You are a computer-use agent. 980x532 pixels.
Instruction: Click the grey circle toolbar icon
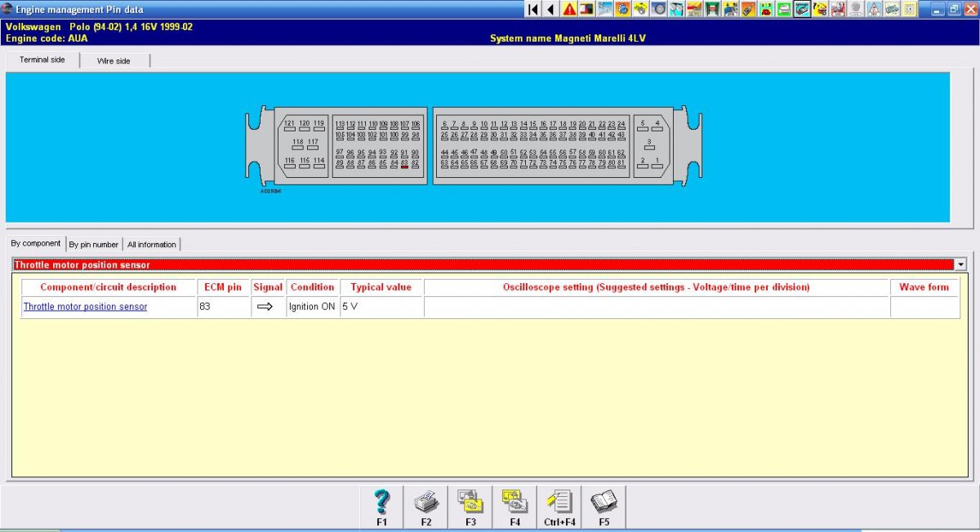tap(856, 9)
